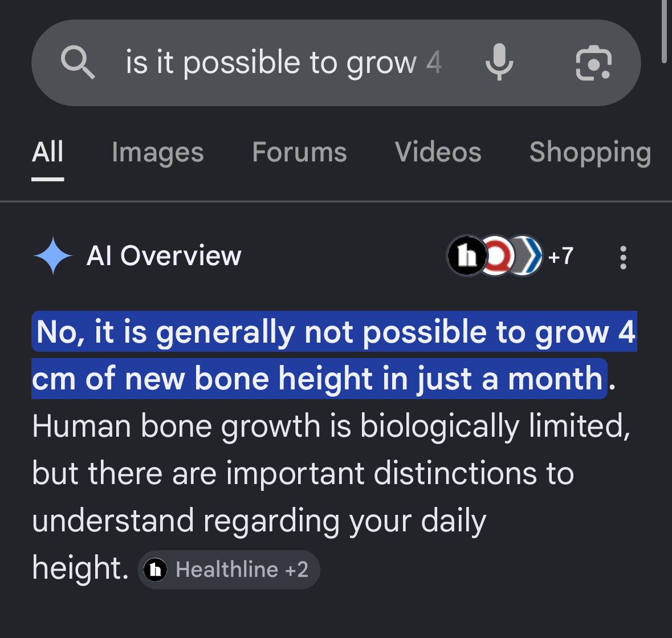This screenshot has width=672, height=638.
Task: Open the Shopping results tab
Action: [590, 152]
